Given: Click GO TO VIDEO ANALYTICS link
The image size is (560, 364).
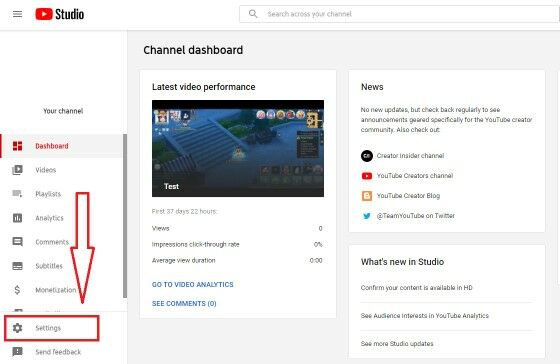Looking at the screenshot, I should click(192, 284).
